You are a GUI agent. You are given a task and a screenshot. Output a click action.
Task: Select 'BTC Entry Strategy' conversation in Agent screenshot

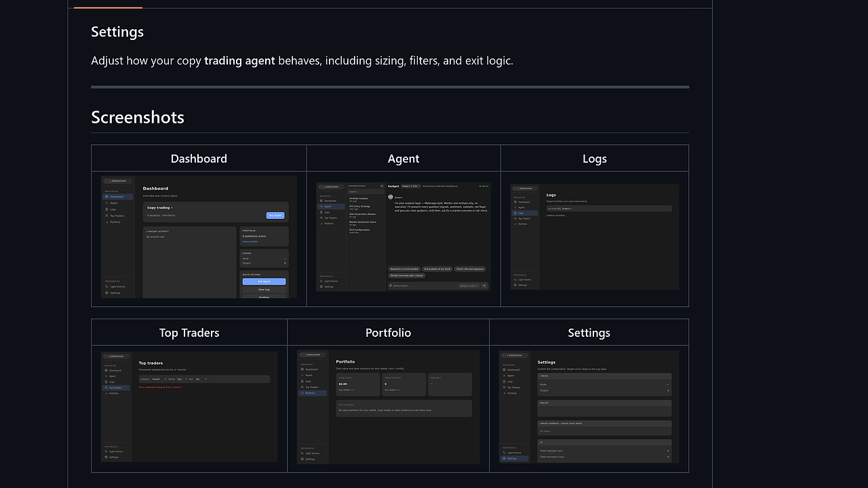(360, 207)
